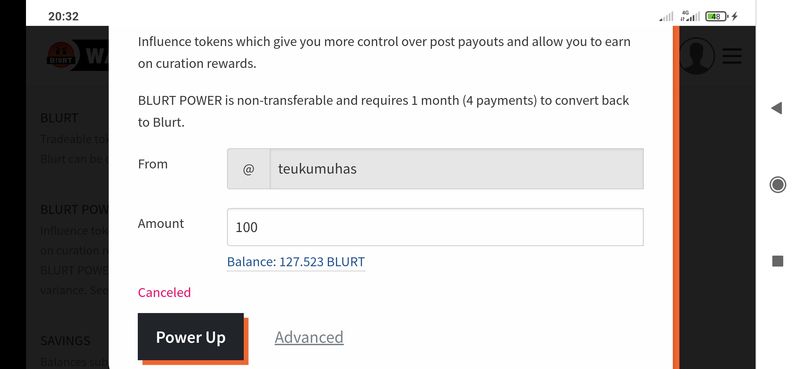This screenshot has height=369, width=800.
Task: Open the hamburger menu icon
Action: click(732, 56)
